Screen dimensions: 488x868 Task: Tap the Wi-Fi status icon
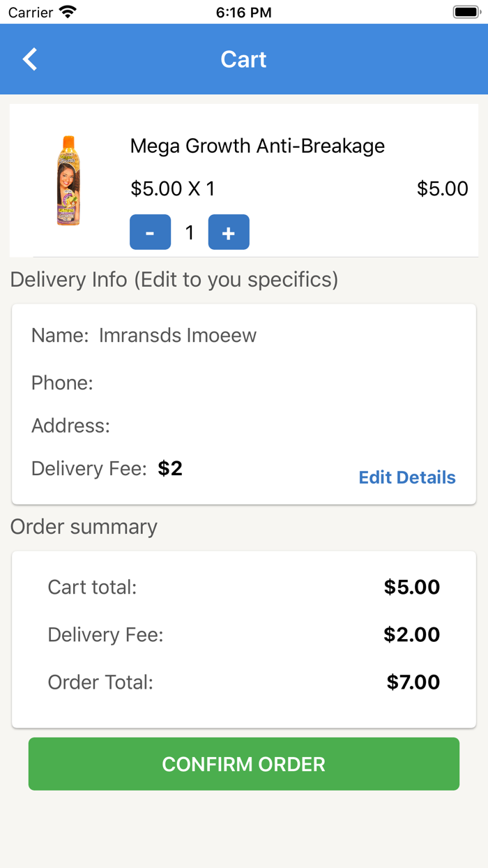click(68, 12)
